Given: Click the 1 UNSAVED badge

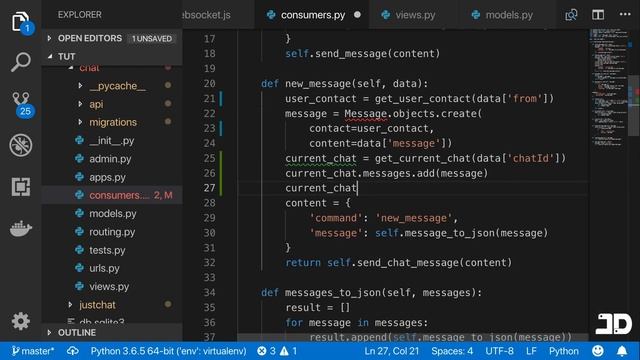Looking at the screenshot, I should (151, 38).
